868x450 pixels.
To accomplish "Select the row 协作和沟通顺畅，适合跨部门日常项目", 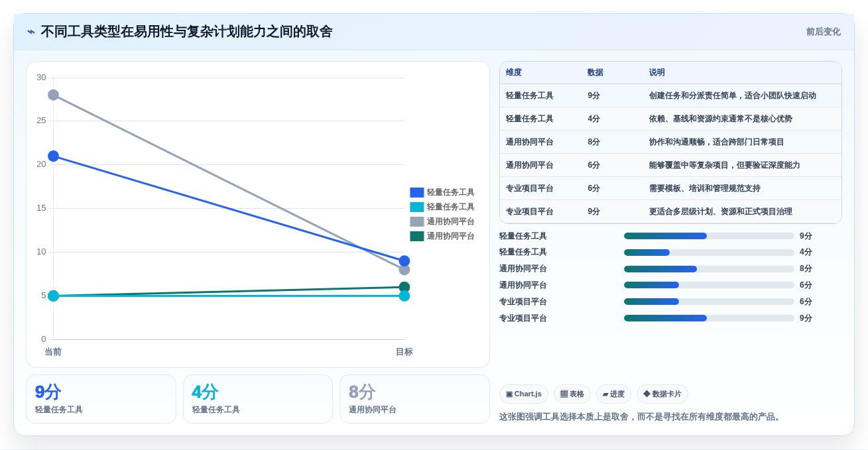I will click(670, 142).
